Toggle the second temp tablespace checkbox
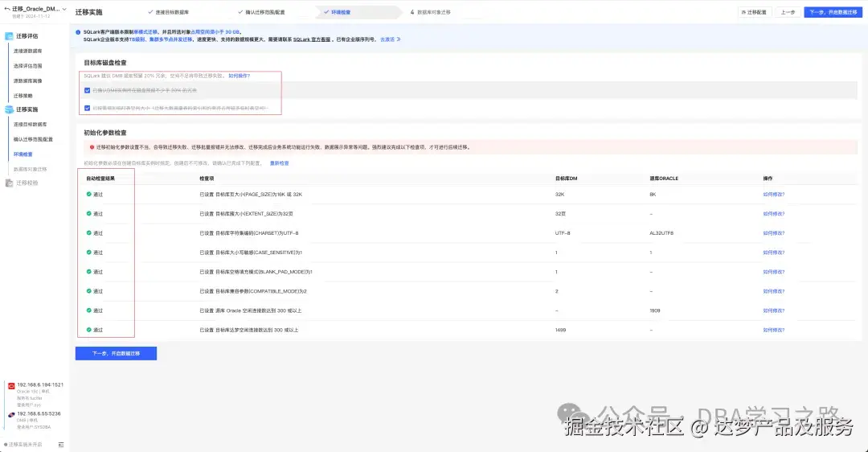Screen dimensions: 868x452 (87, 108)
